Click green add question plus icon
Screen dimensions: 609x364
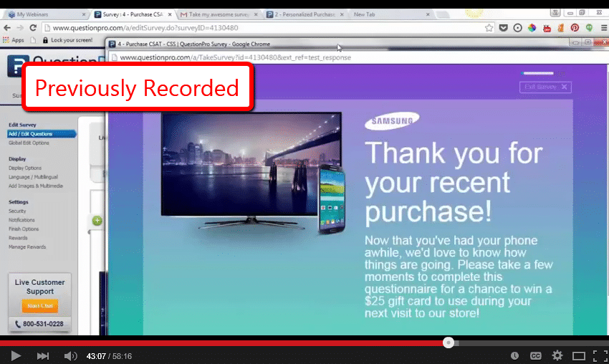coord(97,221)
